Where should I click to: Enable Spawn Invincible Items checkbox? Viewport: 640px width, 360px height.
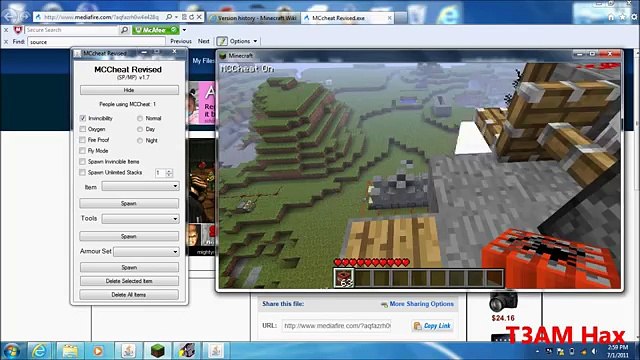pyautogui.click(x=83, y=162)
